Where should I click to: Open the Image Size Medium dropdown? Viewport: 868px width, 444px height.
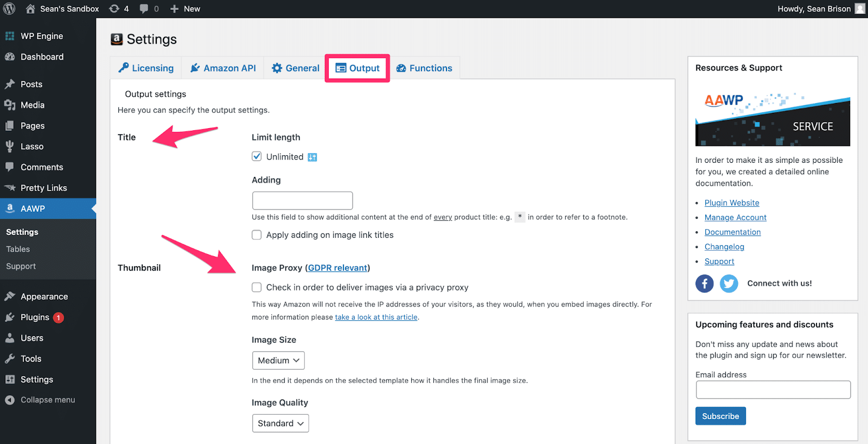(x=278, y=360)
